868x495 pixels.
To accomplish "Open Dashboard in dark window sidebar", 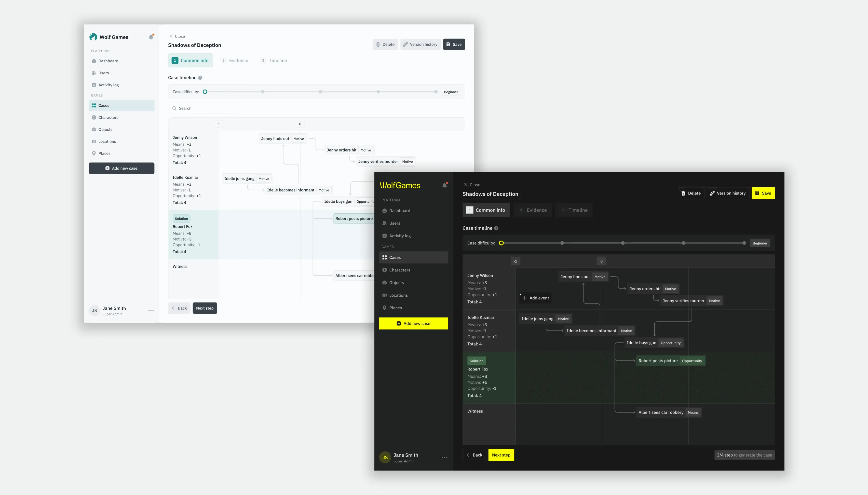I will (x=413, y=211).
